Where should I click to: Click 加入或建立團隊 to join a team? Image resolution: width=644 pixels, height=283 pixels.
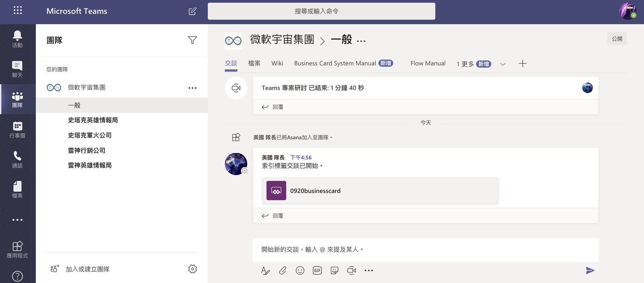[x=87, y=269]
